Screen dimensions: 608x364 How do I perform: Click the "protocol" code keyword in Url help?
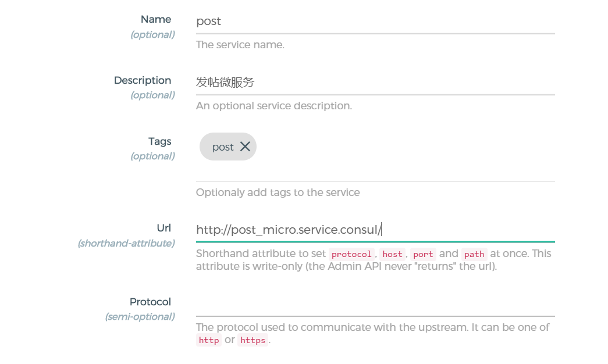click(x=351, y=254)
